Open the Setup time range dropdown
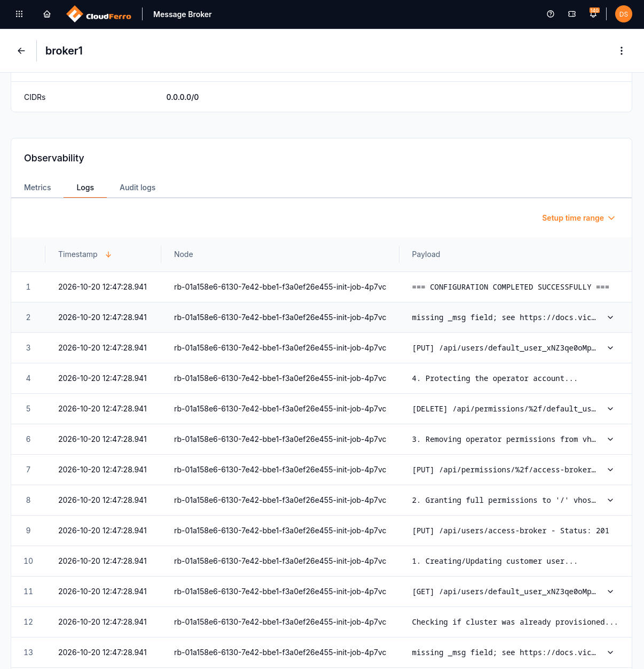This screenshot has height=669, width=644. [578, 218]
